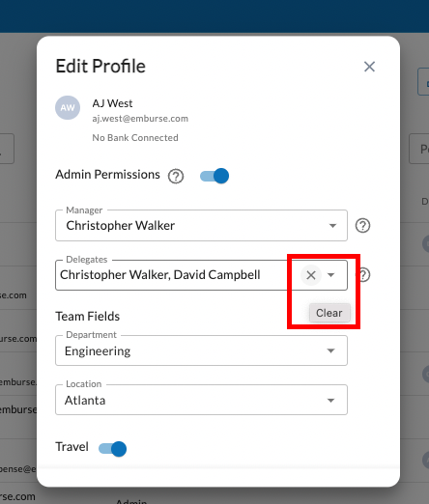Select the Atlanta location field
429x504 pixels.
coord(201,400)
